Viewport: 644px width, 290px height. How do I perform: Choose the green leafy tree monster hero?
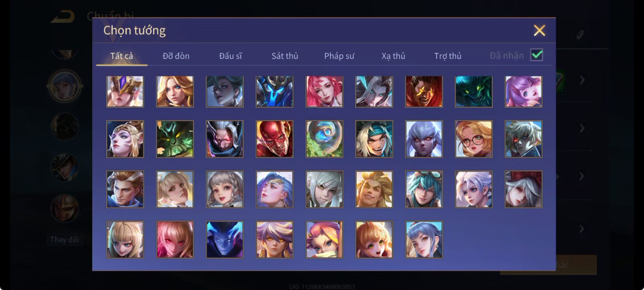[175, 139]
